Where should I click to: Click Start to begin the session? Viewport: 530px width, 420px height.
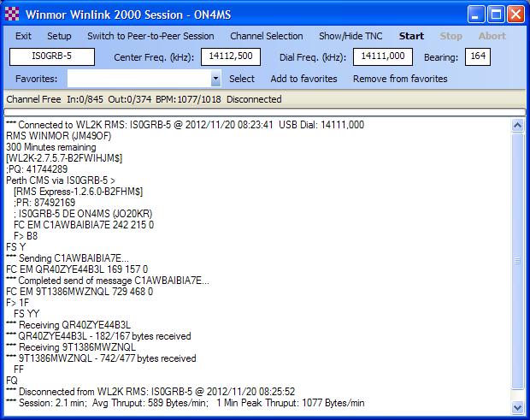(411, 36)
